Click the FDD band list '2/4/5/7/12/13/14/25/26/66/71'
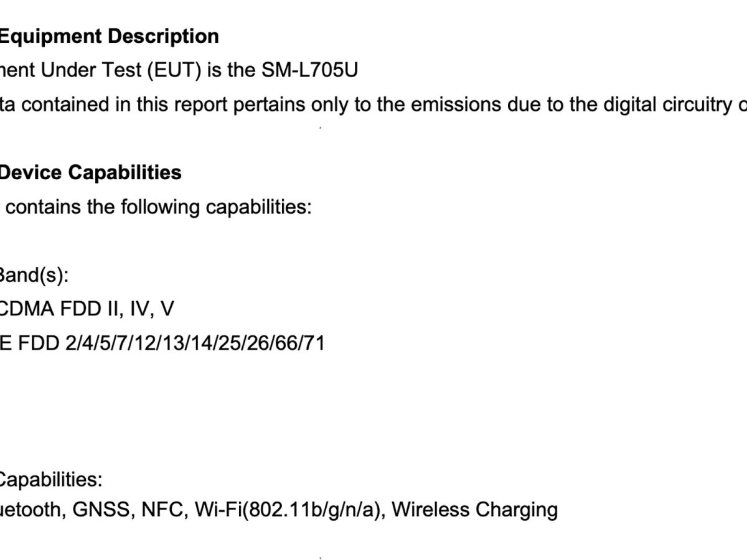The width and height of the screenshot is (747, 560). coord(195,343)
